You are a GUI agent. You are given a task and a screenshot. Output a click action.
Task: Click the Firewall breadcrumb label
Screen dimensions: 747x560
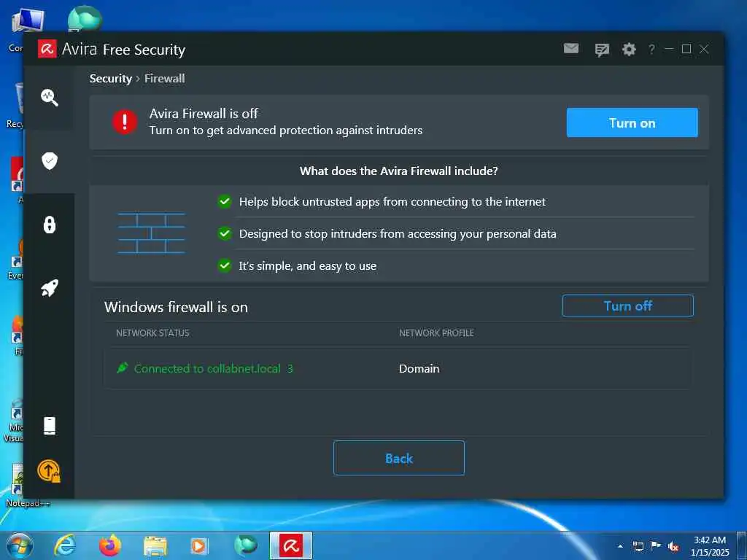click(164, 79)
